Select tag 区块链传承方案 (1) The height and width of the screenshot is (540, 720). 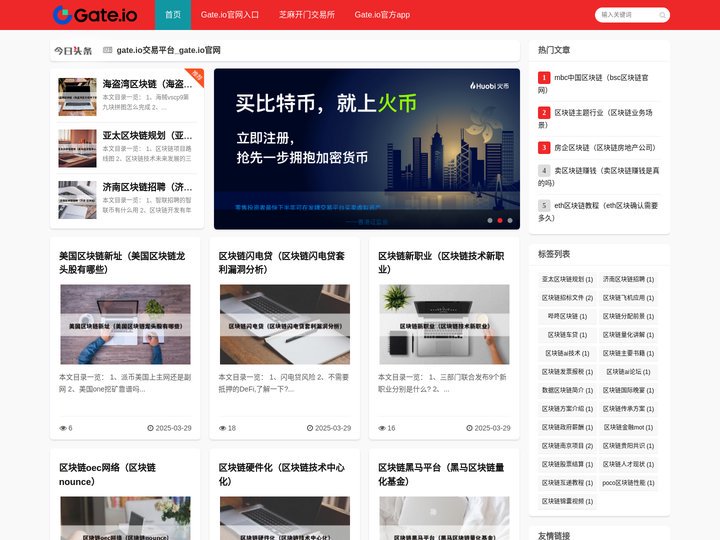point(628,409)
